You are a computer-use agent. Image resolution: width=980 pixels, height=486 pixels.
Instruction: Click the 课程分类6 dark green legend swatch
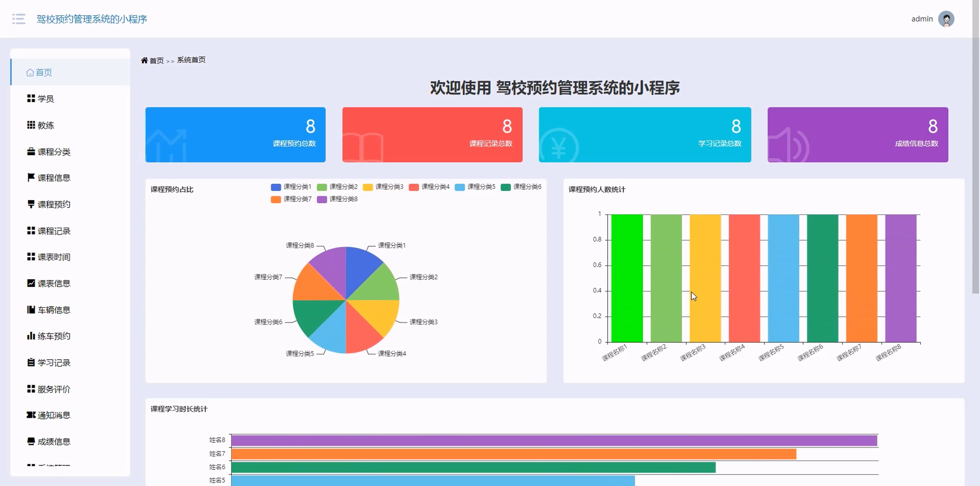tap(505, 187)
